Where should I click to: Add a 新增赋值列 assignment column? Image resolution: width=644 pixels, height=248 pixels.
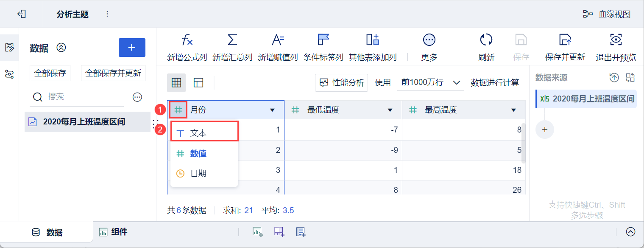(278, 40)
